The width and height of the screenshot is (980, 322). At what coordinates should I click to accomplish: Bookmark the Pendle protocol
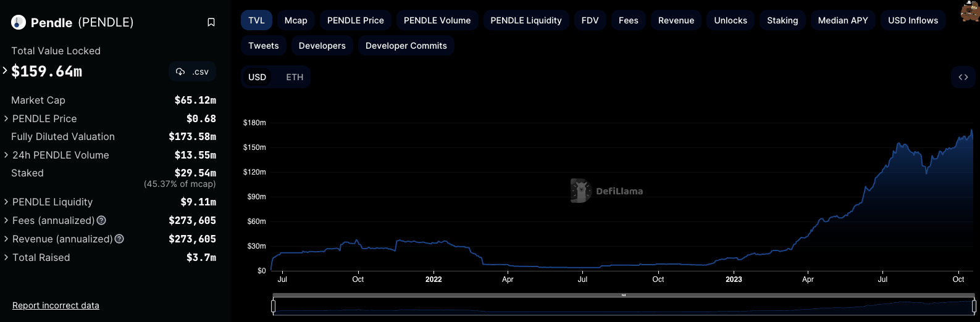211,22
